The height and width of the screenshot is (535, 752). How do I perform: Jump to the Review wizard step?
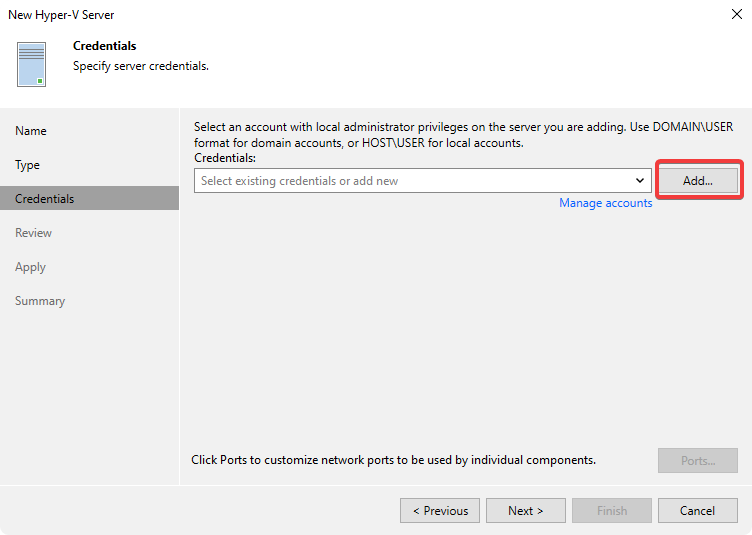[34, 233]
